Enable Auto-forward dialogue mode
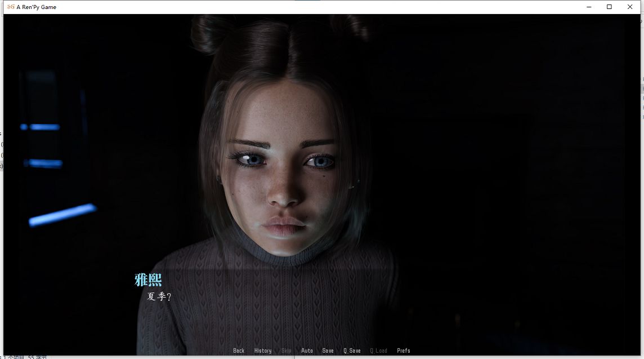644x359 pixels. point(307,350)
